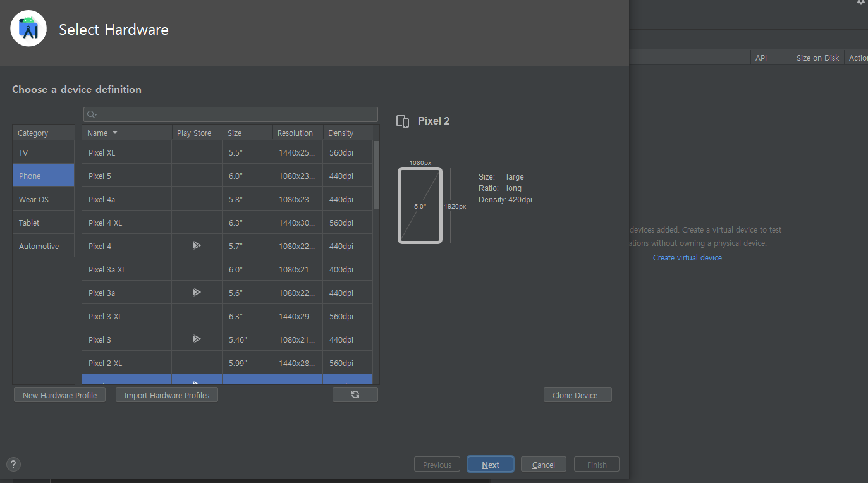Select the Pixel 3a device name
The width and height of the screenshot is (868, 483).
[x=102, y=293]
